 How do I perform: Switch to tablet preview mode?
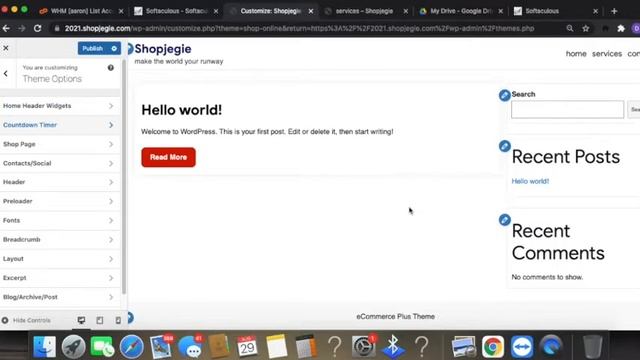pyautogui.click(x=100, y=320)
